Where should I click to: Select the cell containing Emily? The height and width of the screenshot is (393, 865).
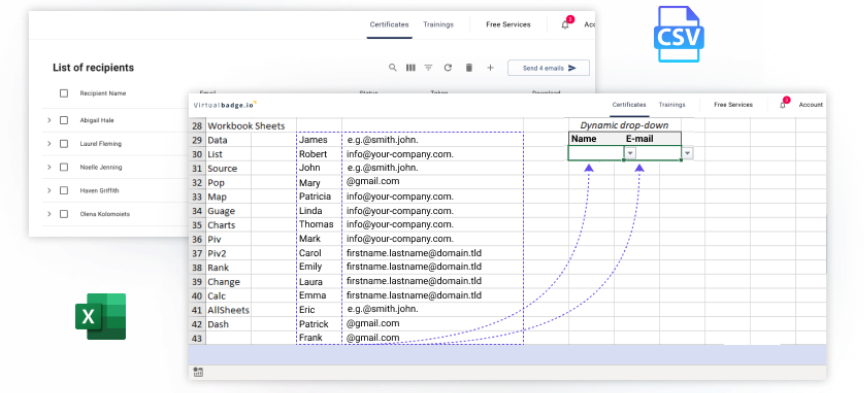pyautogui.click(x=319, y=267)
